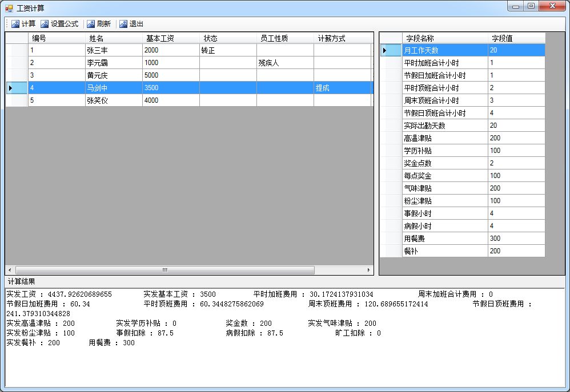Select employee 张三丰 in the table

pos(114,50)
